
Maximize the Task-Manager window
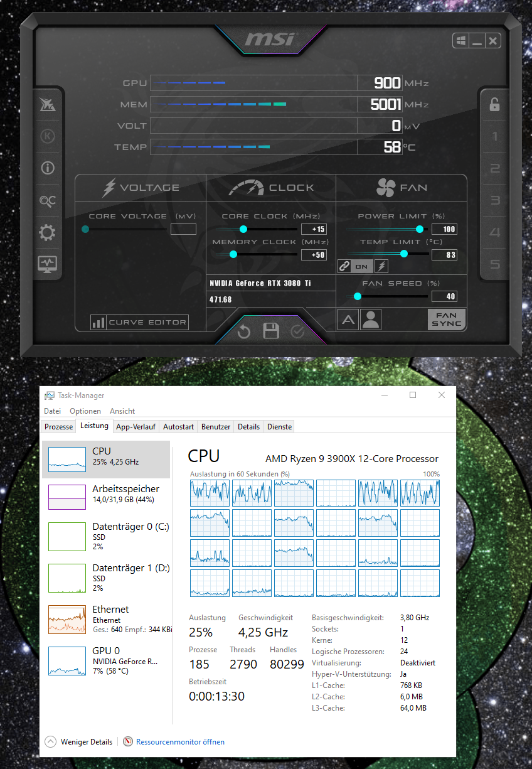tap(413, 395)
